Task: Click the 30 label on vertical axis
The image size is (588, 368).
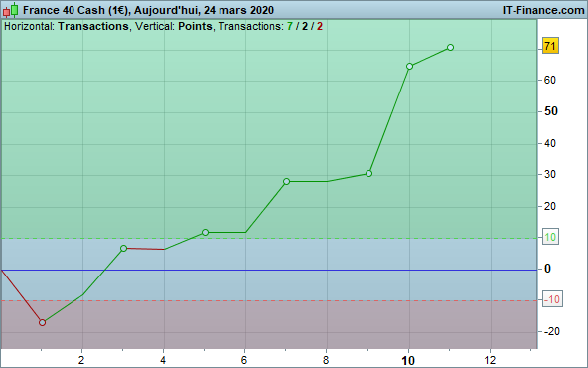Action: (550, 174)
